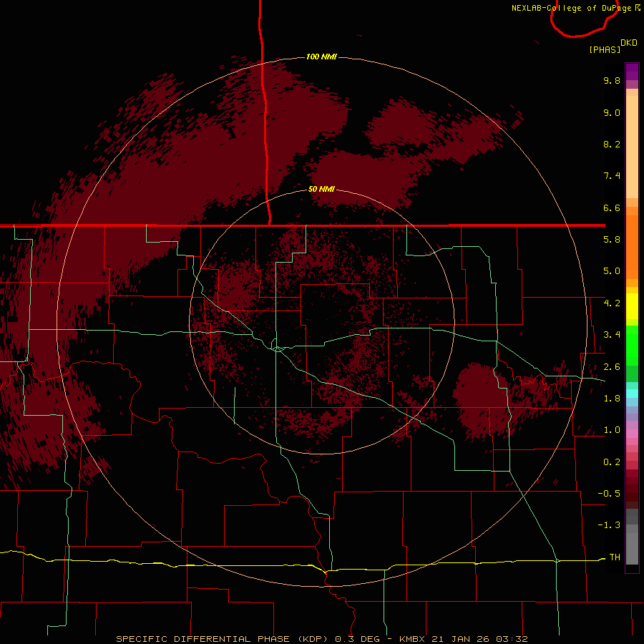Click the 3.4 colorbar value label
The image size is (644, 644).
coord(612,335)
